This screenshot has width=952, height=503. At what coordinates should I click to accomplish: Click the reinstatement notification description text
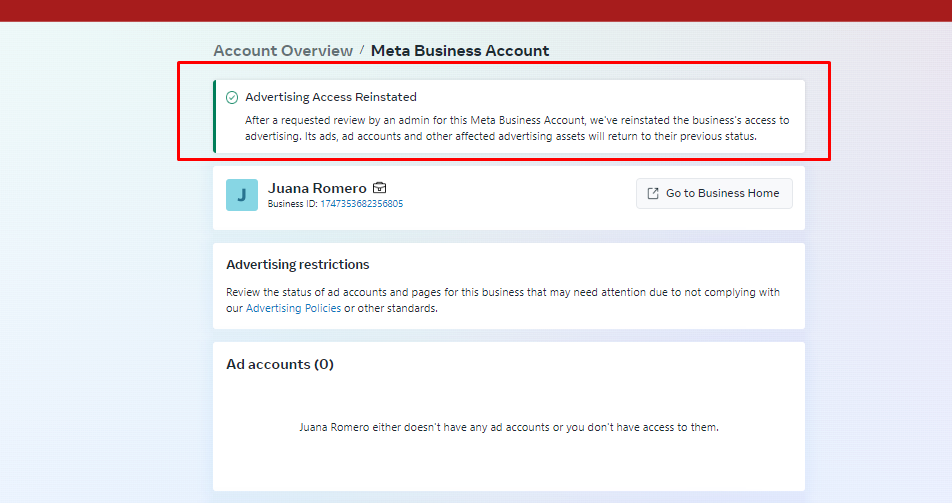coord(517,128)
